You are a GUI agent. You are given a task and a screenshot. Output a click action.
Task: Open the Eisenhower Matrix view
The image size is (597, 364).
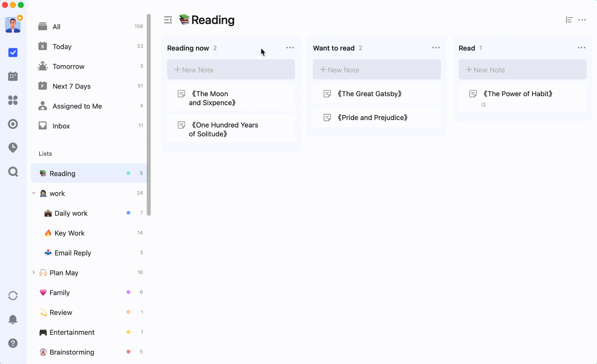click(13, 101)
